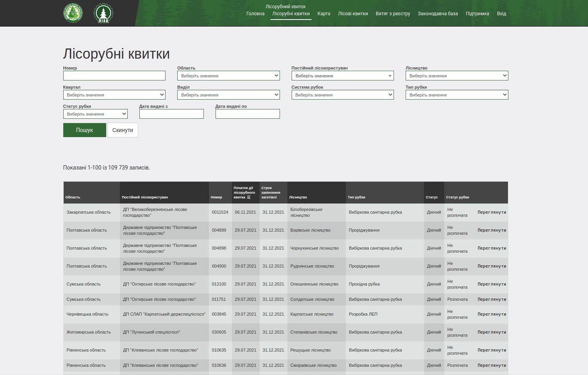Click the Скинути reset button
Screen dimensions: 588x375
click(x=123, y=130)
